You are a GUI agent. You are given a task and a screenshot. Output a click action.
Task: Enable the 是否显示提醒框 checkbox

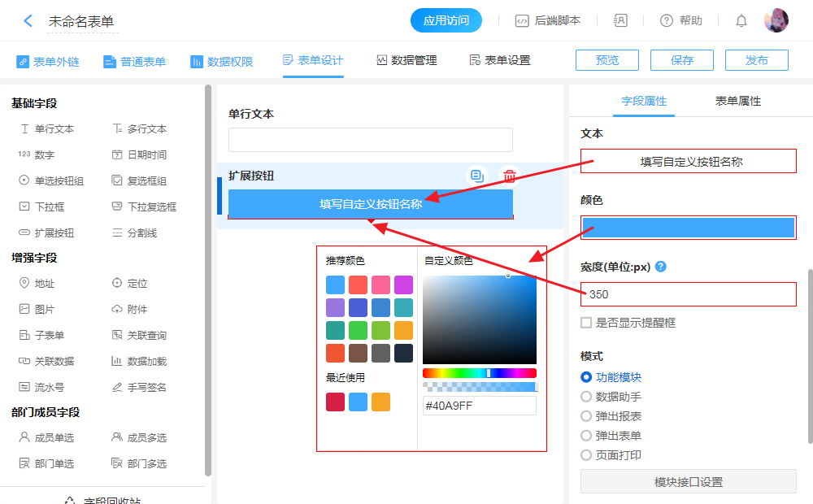click(x=586, y=323)
